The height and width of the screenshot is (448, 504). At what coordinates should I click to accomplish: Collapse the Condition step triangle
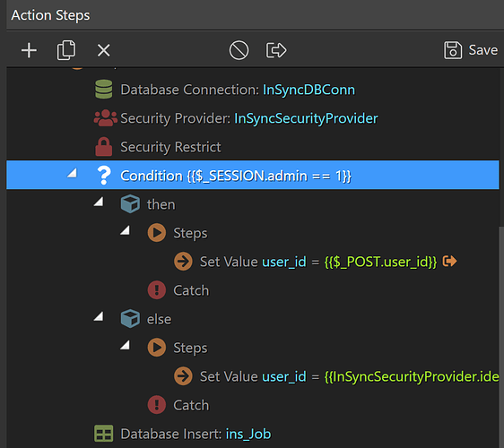tap(73, 174)
